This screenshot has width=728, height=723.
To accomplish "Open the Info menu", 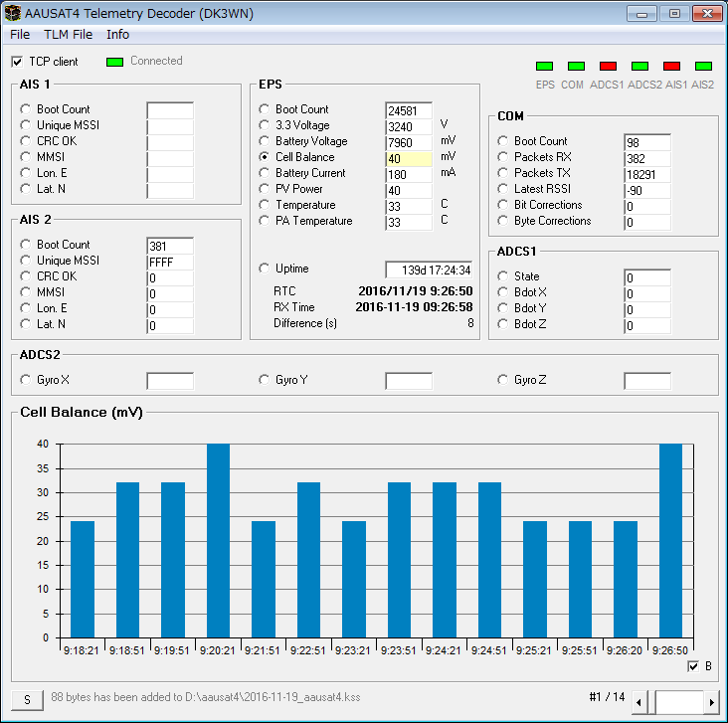I will tap(118, 35).
